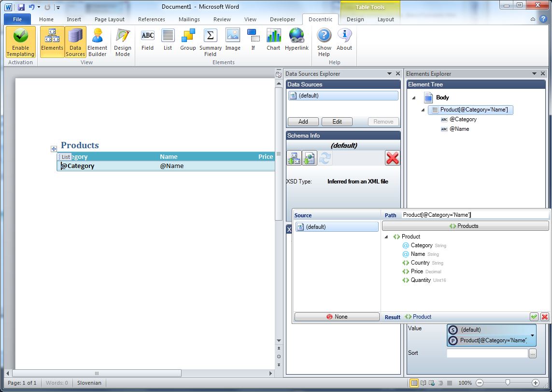Switch on Design Mode
552x392 pixels.
(123, 42)
